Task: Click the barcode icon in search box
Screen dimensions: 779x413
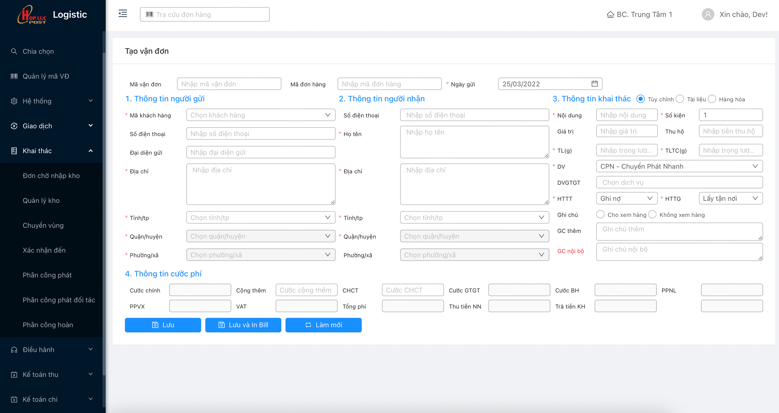Action: 150,15
